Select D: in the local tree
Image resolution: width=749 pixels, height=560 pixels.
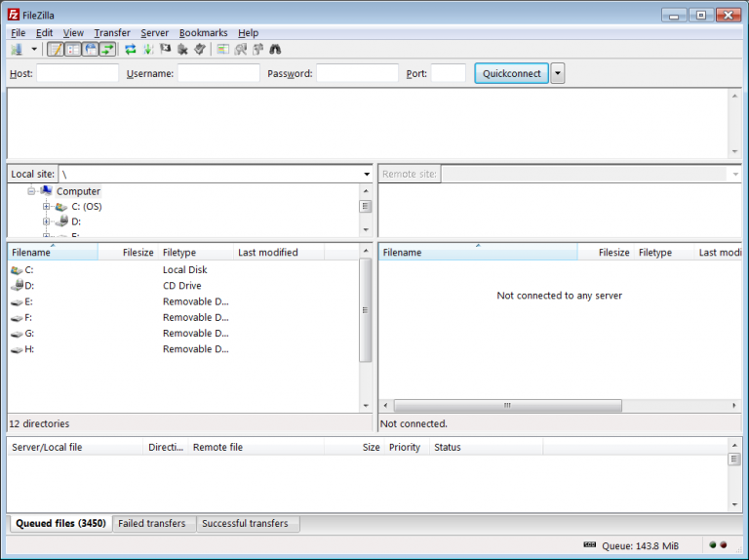tap(76, 221)
